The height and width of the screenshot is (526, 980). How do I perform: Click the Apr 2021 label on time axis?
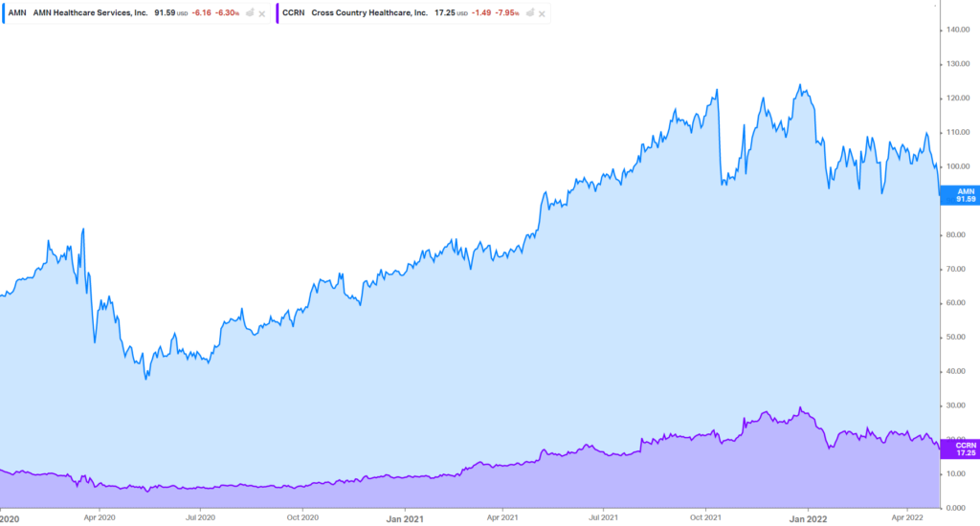[x=502, y=517]
